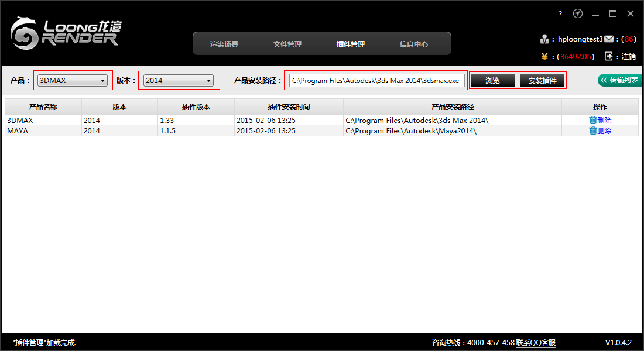Screen dimensions: 644x351
Task: Sort by 插件安装时间 column header
Action: [x=289, y=106]
